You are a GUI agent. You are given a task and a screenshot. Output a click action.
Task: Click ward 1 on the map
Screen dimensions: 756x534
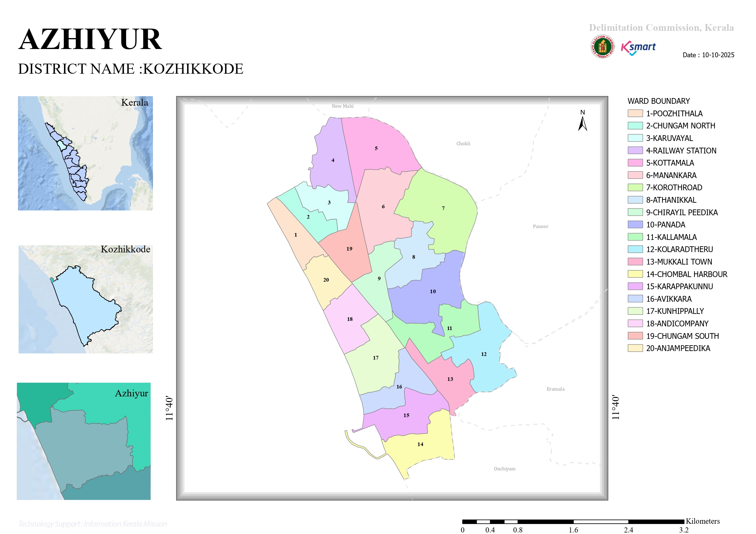(296, 235)
